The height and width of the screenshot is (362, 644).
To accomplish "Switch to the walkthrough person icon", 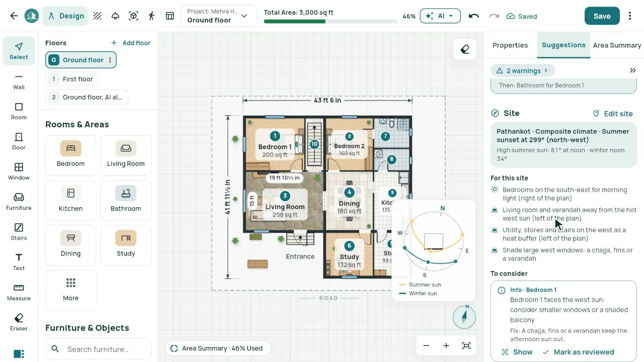I will click(151, 16).
